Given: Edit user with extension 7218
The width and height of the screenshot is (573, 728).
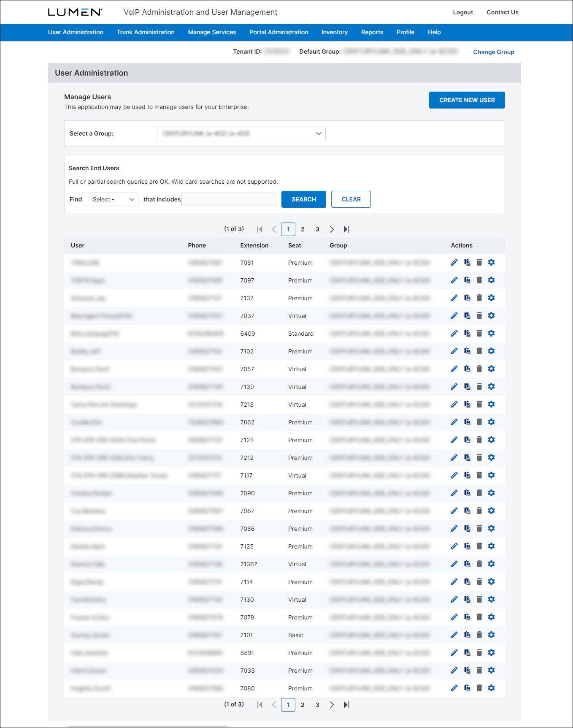Looking at the screenshot, I should point(454,405).
